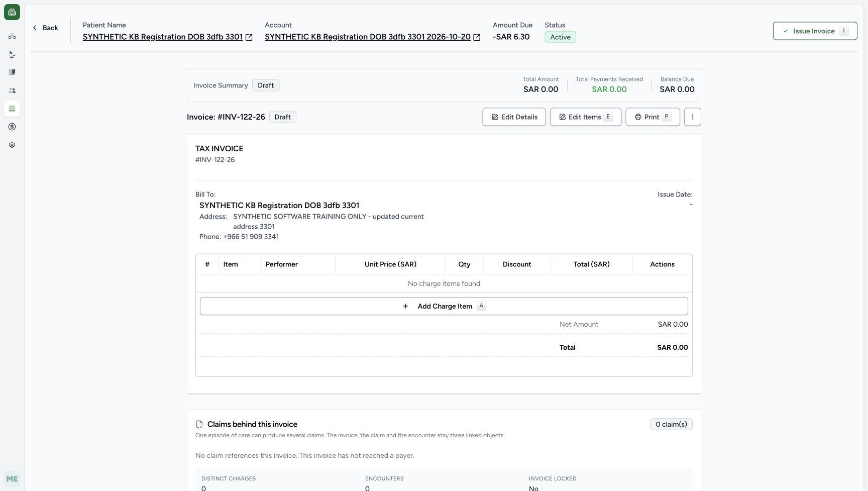Viewport: 868px width, 491px height.
Task: Go back using the Back button
Action: coord(45,28)
